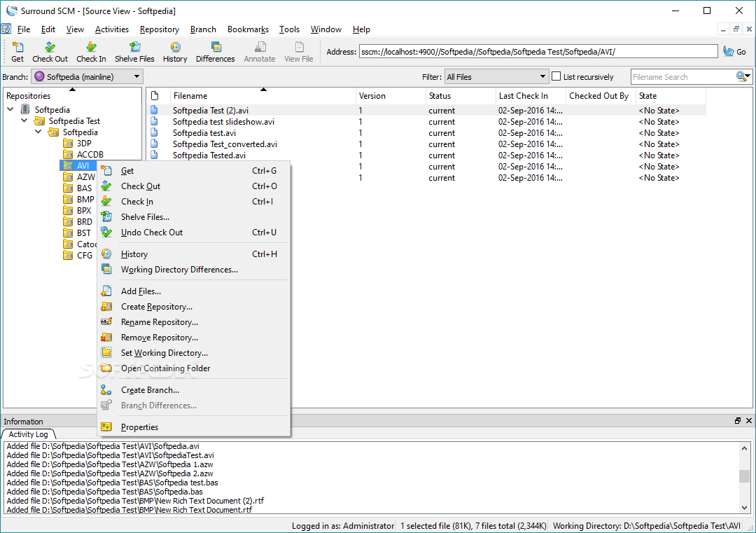The height and width of the screenshot is (533, 756).
Task: Collapse the Softpedia Test tree node
Action: (x=24, y=120)
